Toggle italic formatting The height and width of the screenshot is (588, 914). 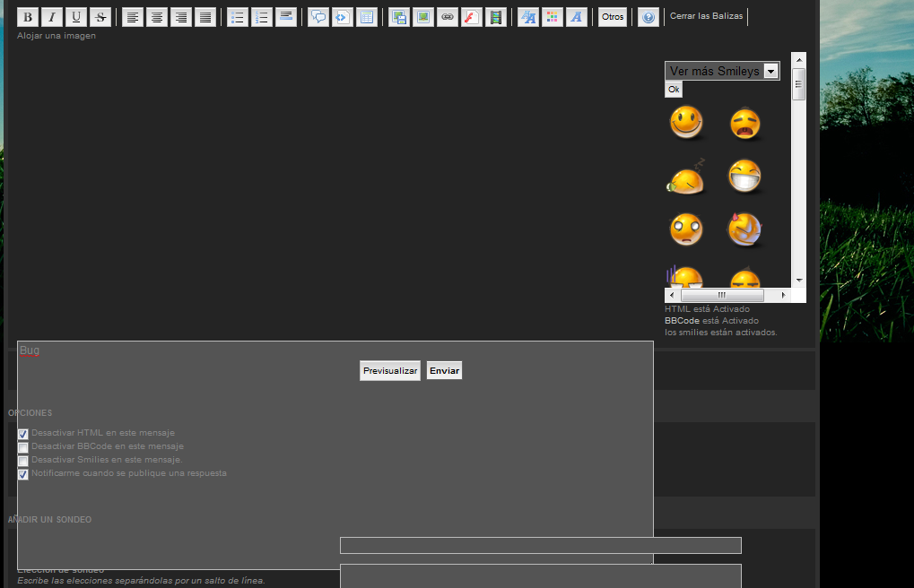(x=52, y=17)
